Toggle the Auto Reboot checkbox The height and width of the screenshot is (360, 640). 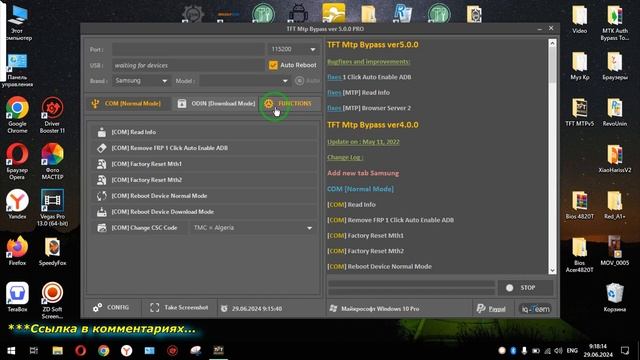273,65
